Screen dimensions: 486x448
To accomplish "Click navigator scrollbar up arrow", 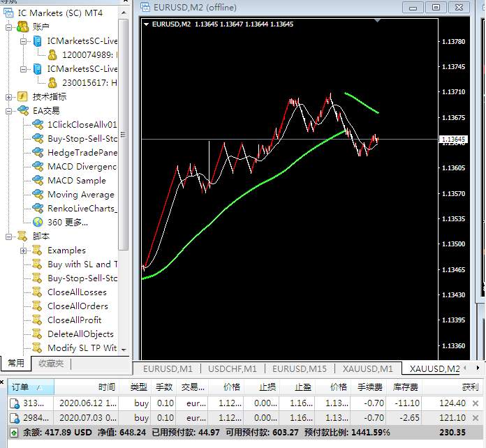I will [x=124, y=13].
